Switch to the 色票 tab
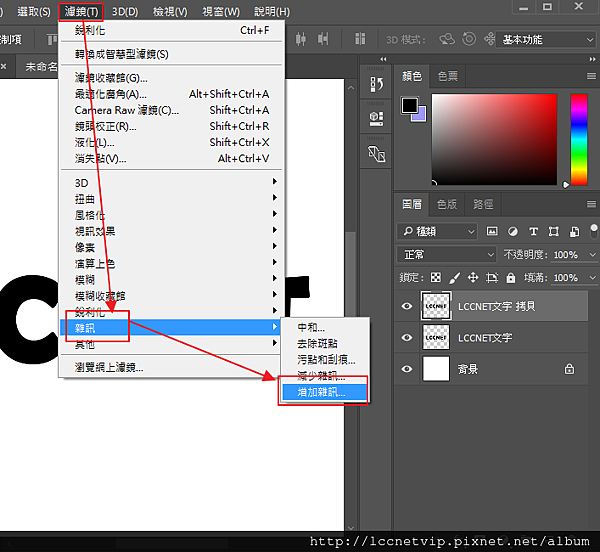600x552 pixels. point(448,76)
